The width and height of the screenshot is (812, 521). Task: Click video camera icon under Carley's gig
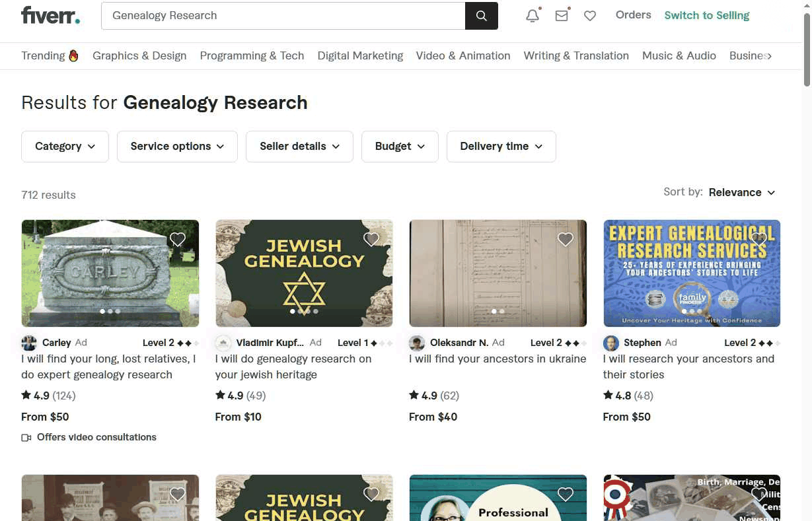(26, 437)
